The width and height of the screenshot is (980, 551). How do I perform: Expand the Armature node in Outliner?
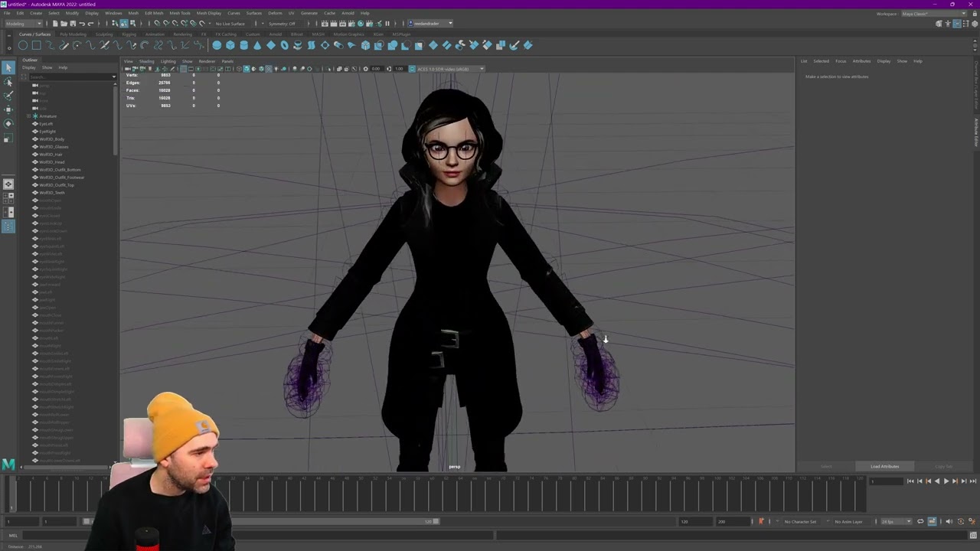tap(28, 116)
